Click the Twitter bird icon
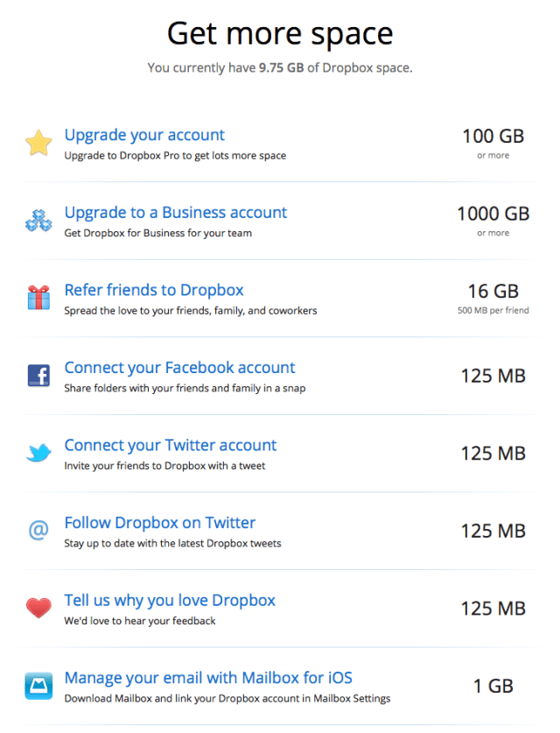 [38, 454]
